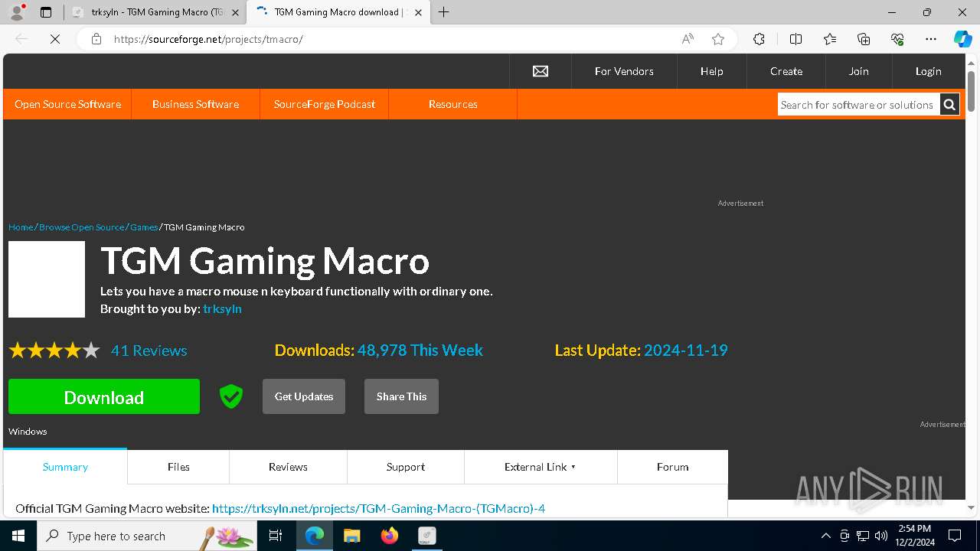The width and height of the screenshot is (980, 551).
Task: Open the Files tab
Action: pyautogui.click(x=178, y=467)
